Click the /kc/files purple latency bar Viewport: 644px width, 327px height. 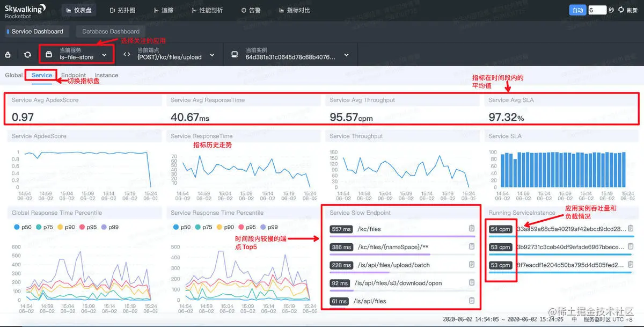coord(402,236)
